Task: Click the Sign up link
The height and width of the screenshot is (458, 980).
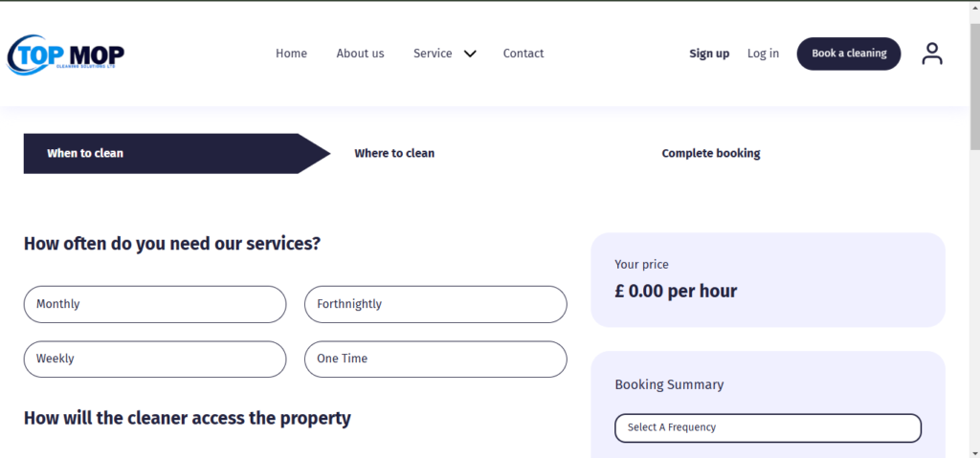Action: click(x=709, y=54)
